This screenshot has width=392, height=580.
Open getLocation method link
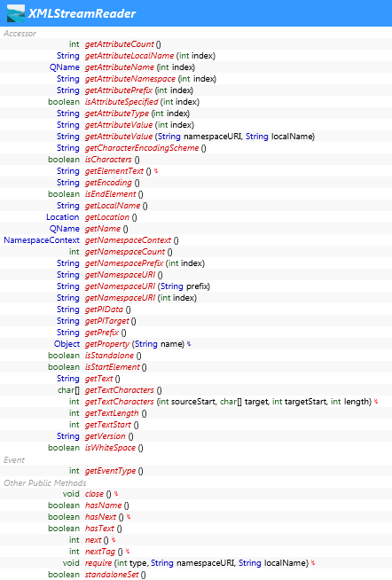tap(107, 216)
